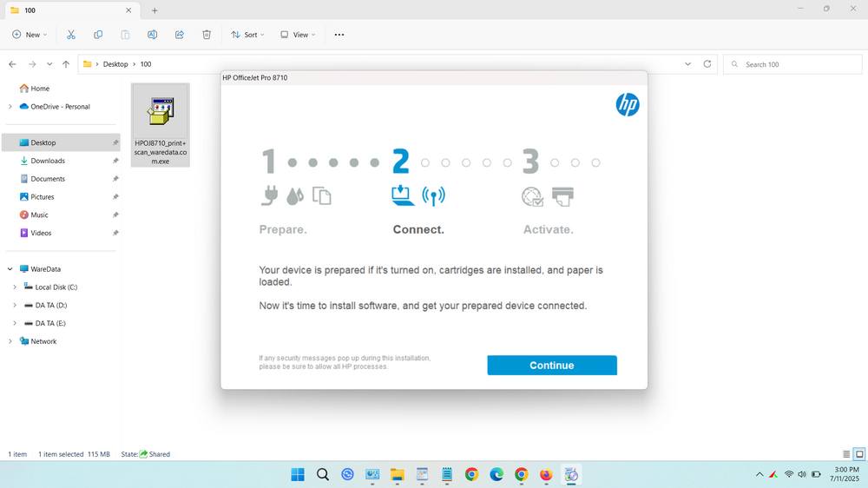Switch to Large icons view layout

click(859, 454)
